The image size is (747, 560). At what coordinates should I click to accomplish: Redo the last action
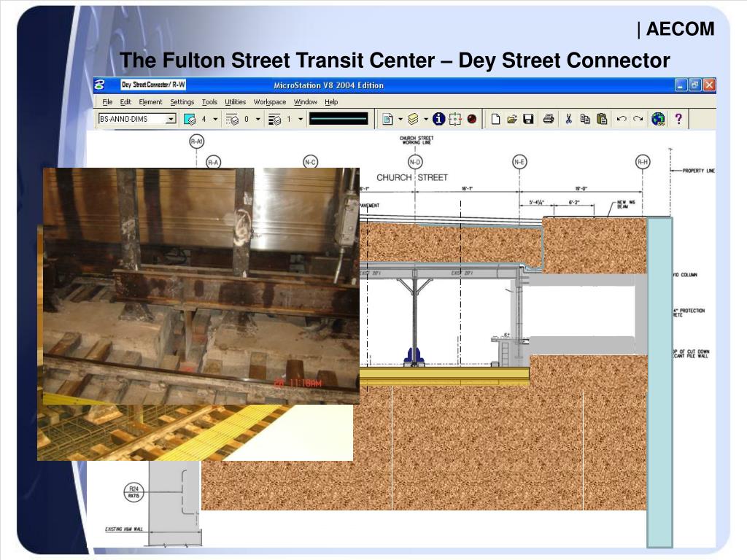638,119
